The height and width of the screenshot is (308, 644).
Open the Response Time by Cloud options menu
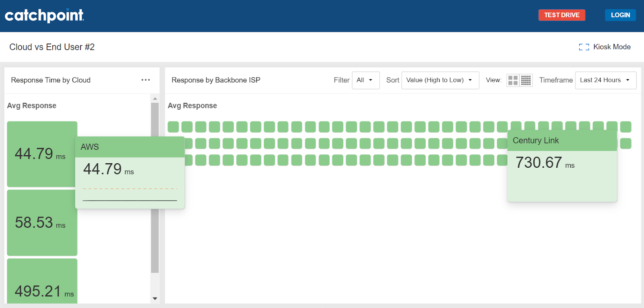coord(146,80)
